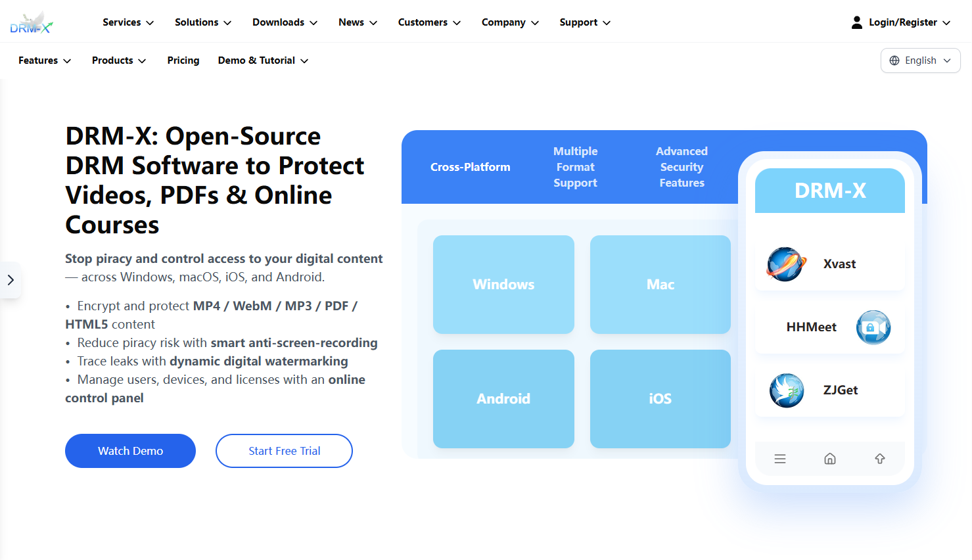The width and height of the screenshot is (972, 560).
Task: Click the Xvast globe browser icon
Action: point(786,264)
